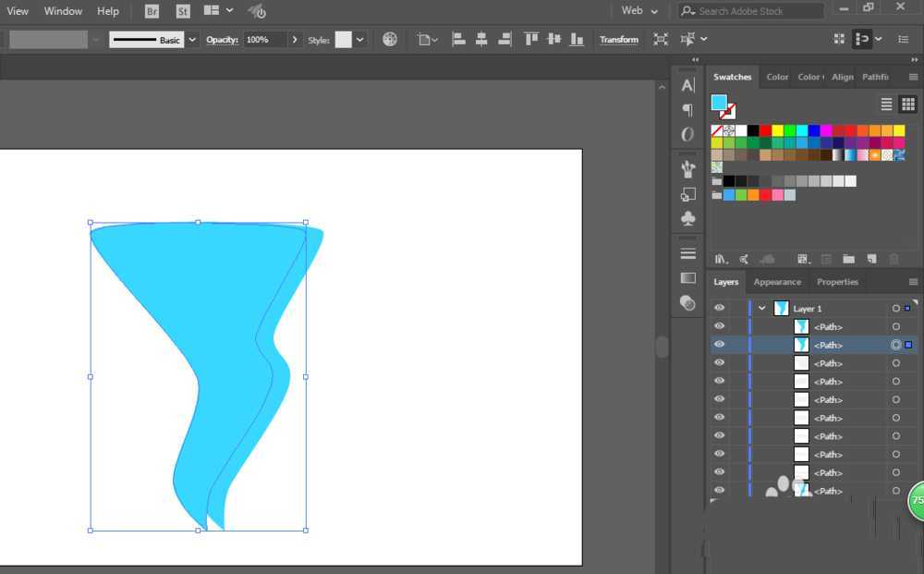
Task: Open the Paragraph panel icon
Action: [x=687, y=110]
